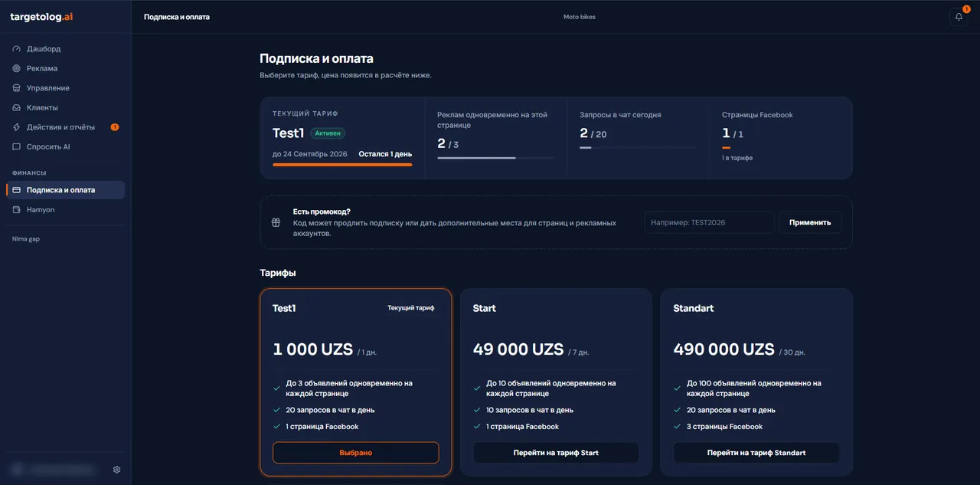This screenshot has height=485, width=980.
Task: Click the lightning icon beside Действия и отчёты
Action: point(17,127)
